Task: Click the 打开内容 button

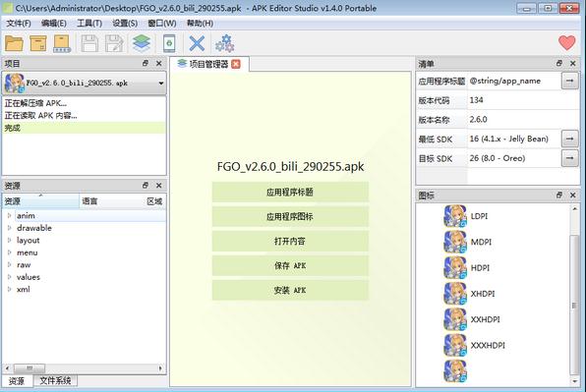Action: pos(290,241)
